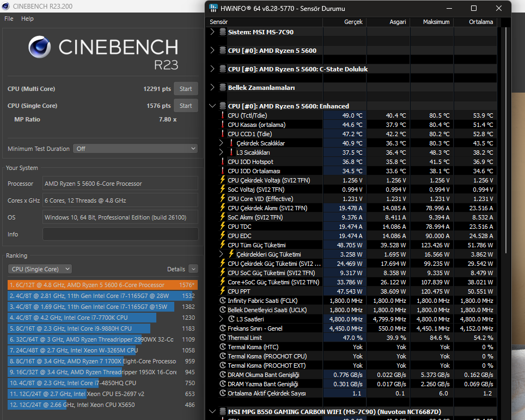The image size is (525, 420).
Task: Open the File menu in Cinebench
Action: pyautogui.click(x=9, y=19)
